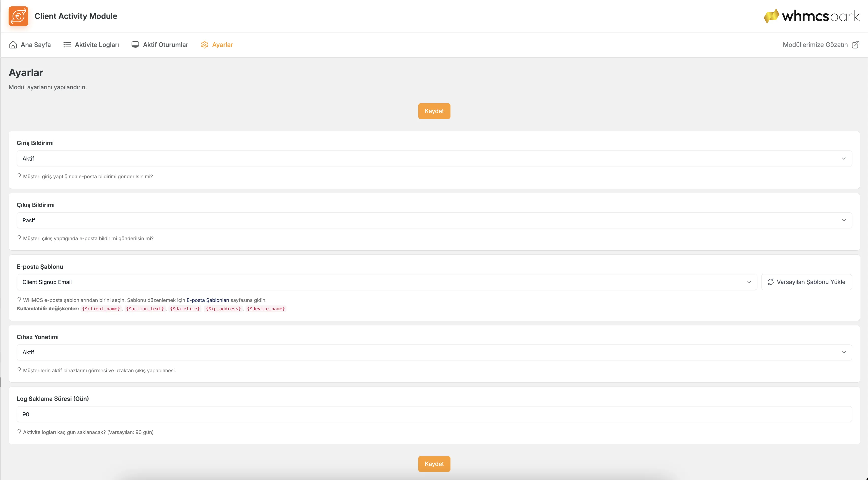Click the Log Saklama Süresi (Gün) label

53,398
